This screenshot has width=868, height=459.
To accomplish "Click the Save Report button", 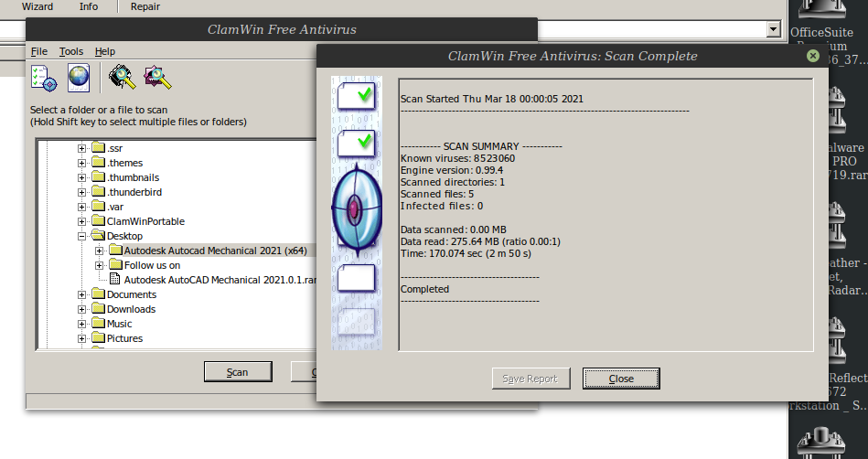I will coord(530,379).
